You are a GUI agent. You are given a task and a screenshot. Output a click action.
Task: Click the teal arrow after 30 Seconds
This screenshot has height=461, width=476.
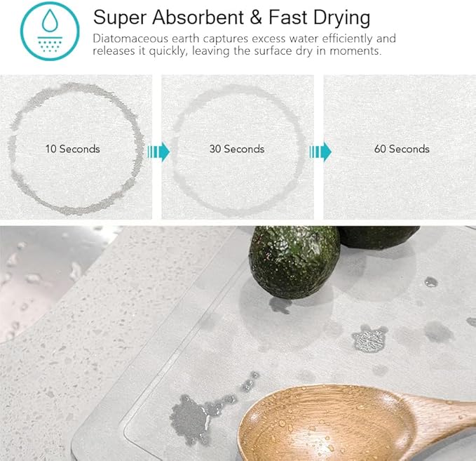[x=320, y=152]
